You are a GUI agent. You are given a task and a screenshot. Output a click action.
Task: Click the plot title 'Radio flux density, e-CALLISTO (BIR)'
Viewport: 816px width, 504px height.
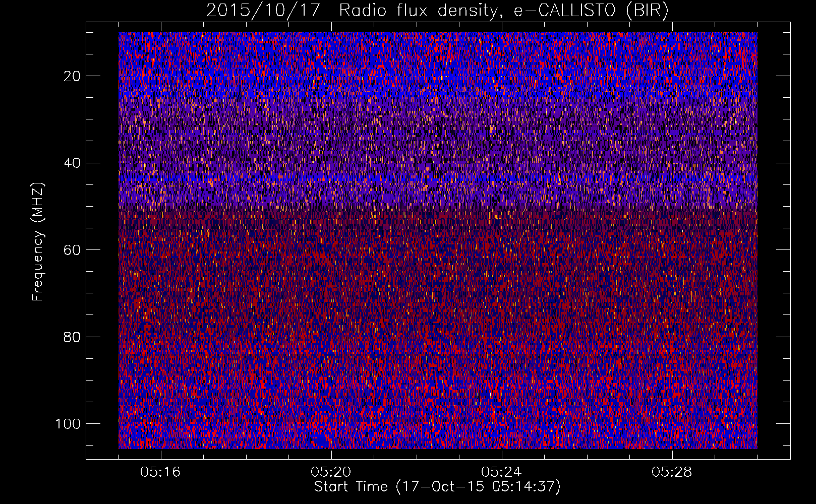coord(504,11)
